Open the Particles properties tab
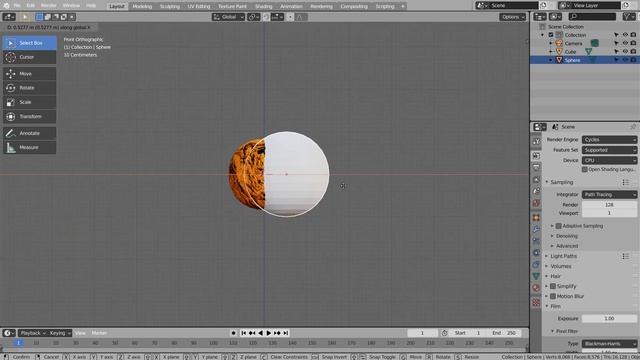Viewport: 640px width, 360px height. coord(536,241)
